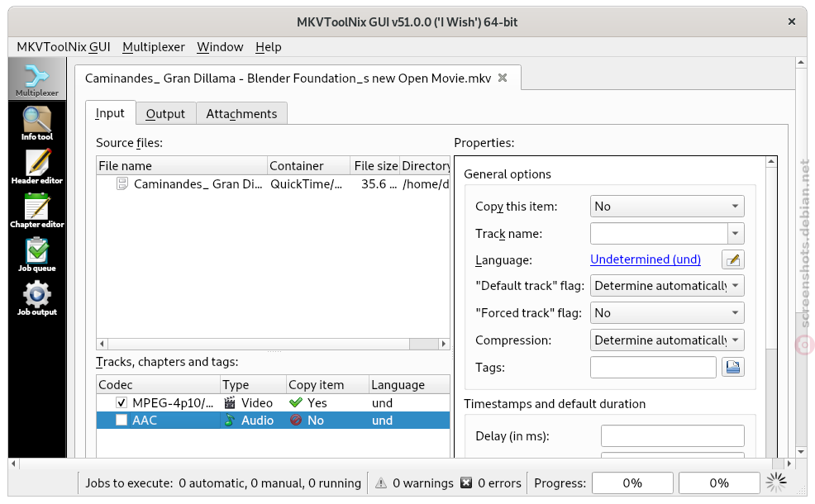The height and width of the screenshot is (504, 815).
Task: Open the Window menu
Action: (x=220, y=47)
